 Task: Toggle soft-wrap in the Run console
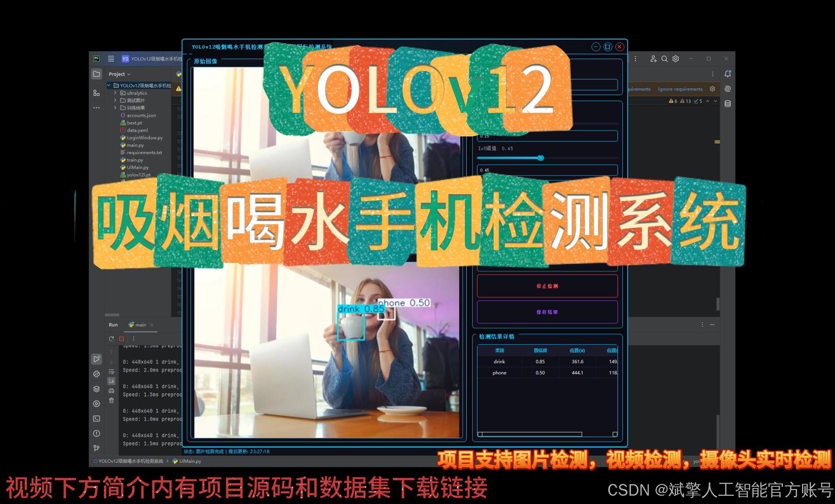[111, 371]
